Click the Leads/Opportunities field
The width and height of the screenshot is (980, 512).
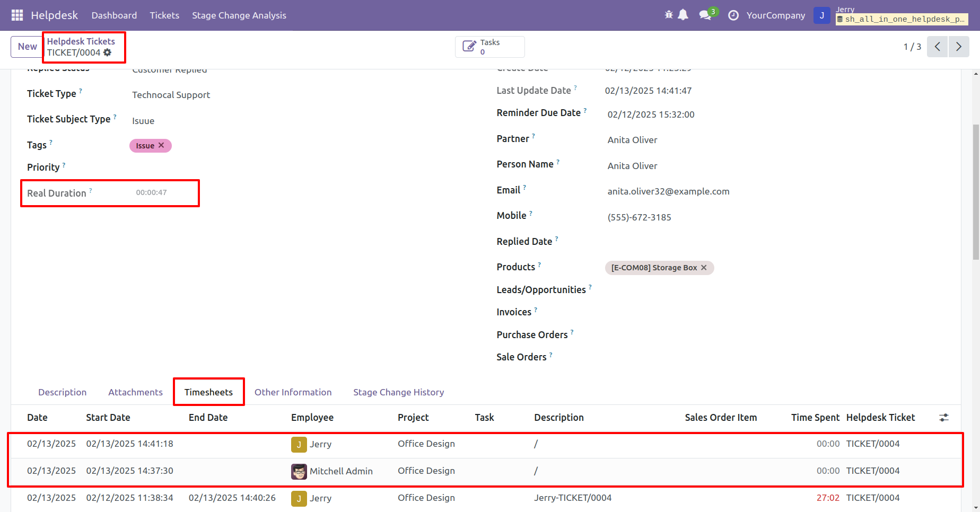tap(774, 290)
